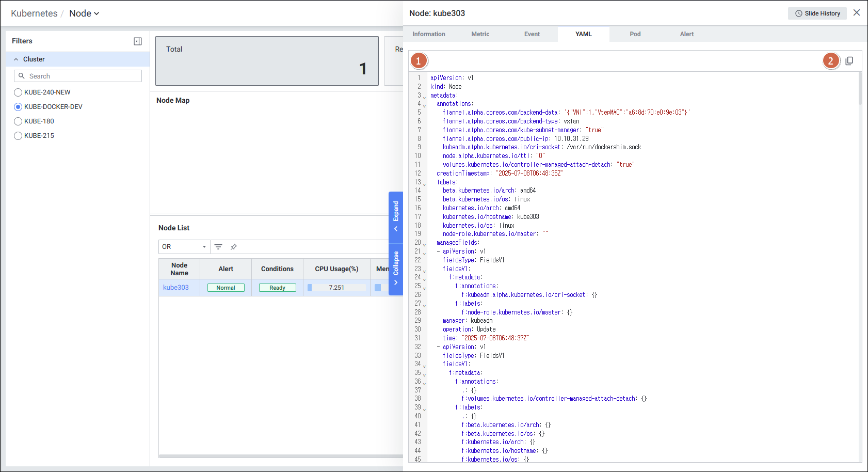Open Slide History
This screenshot has width=868, height=472.
pyautogui.click(x=817, y=13)
